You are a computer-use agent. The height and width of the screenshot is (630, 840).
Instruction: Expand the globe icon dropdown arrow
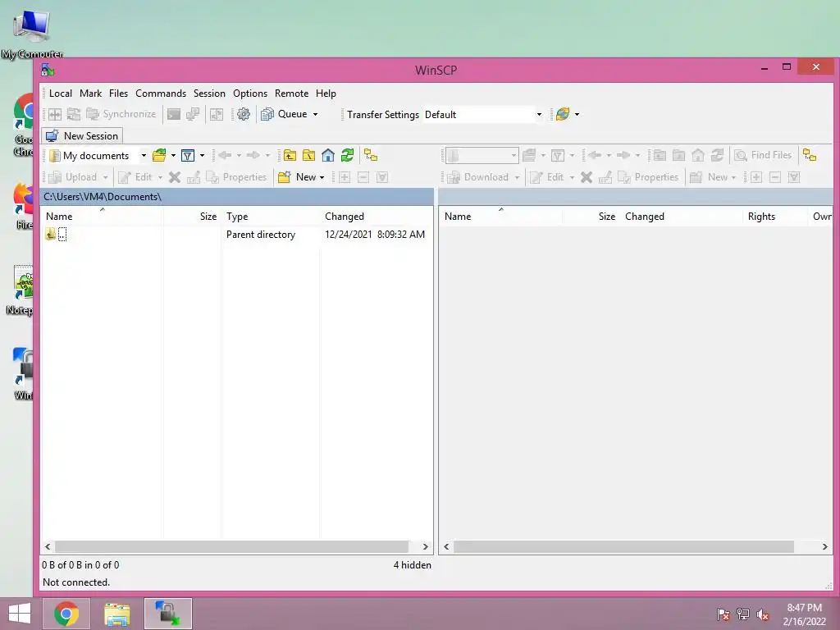[577, 114]
